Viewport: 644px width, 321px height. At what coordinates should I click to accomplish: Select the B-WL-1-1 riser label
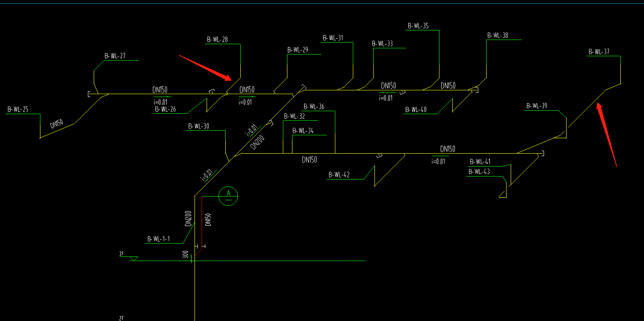point(159,239)
